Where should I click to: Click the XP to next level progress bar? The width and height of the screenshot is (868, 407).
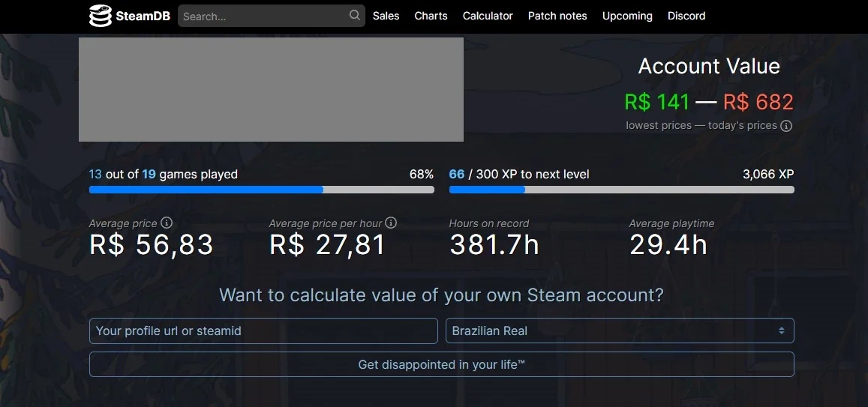622,190
